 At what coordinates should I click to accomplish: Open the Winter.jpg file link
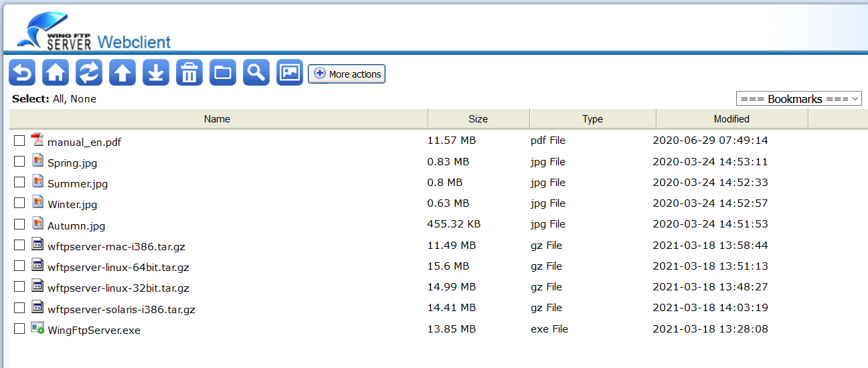[72, 205]
